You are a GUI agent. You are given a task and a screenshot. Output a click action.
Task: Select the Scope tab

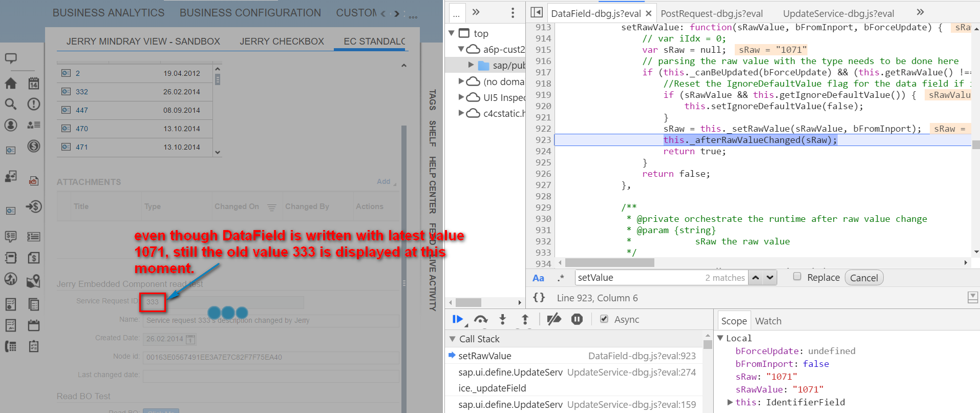pos(734,321)
